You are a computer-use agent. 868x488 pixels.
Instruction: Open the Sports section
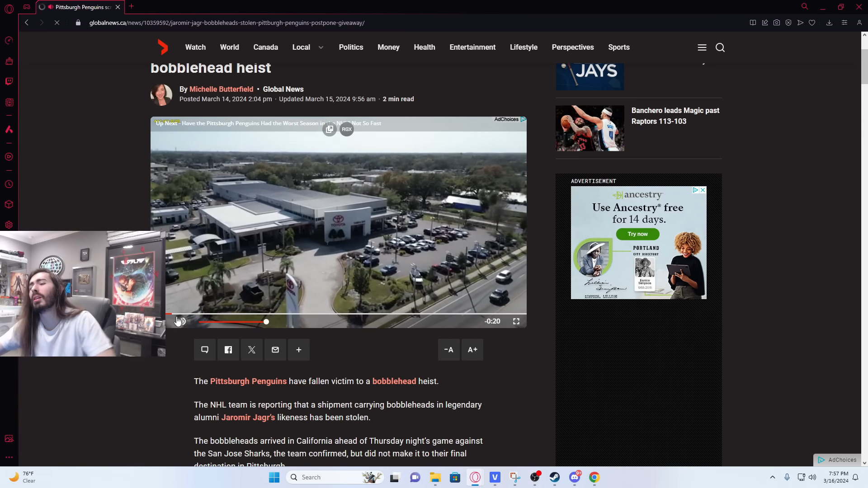(619, 47)
